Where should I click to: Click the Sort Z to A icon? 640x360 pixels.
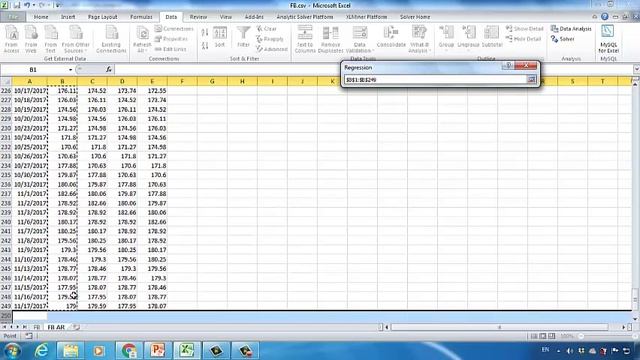(x=205, y=45)
